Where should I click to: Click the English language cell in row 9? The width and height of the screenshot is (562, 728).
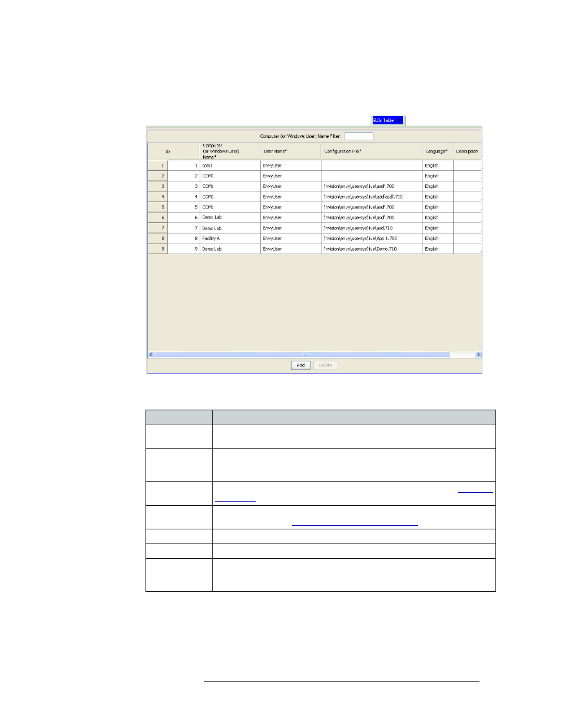[x=438, y=249]
